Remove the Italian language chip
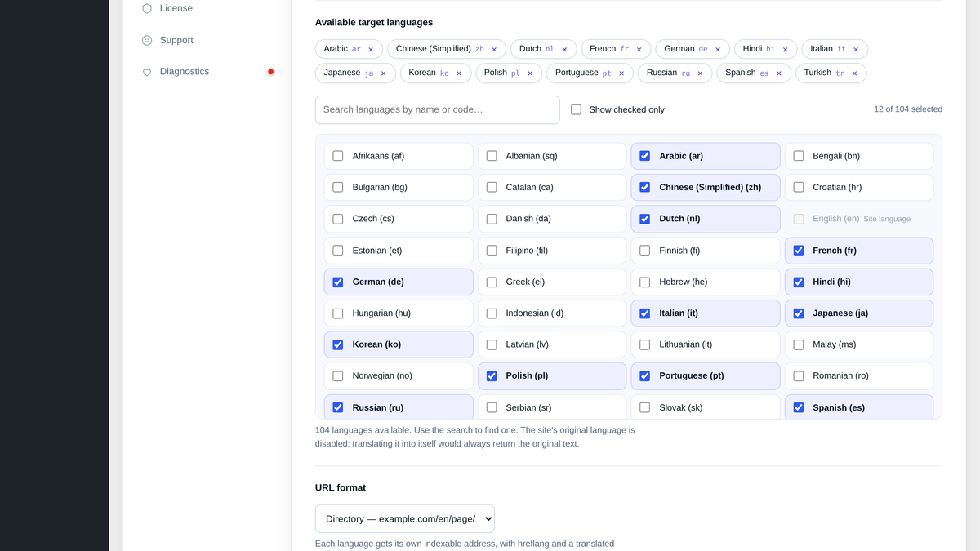 click(856, 50)
